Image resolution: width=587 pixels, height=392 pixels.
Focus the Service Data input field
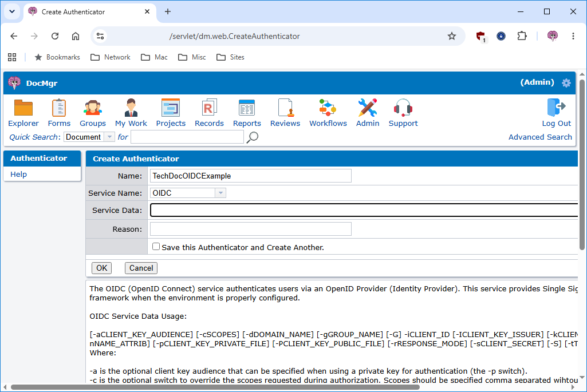point(364,210)
